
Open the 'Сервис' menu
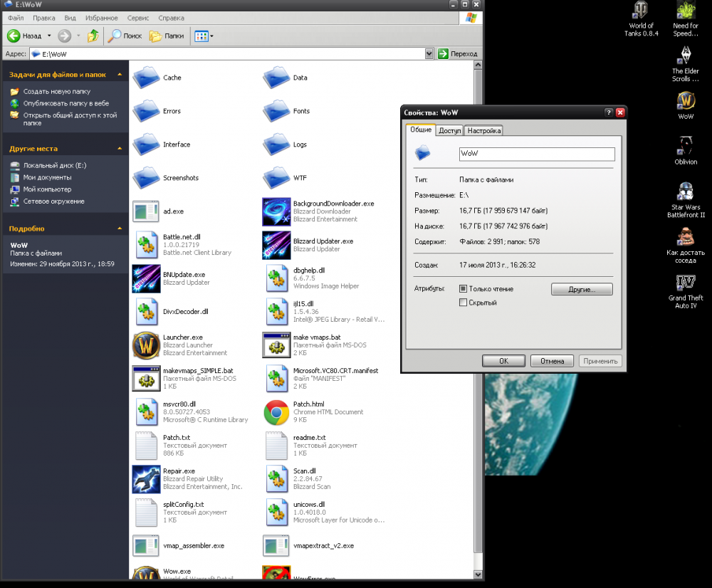pyautogui.click(x=138, y=19)
